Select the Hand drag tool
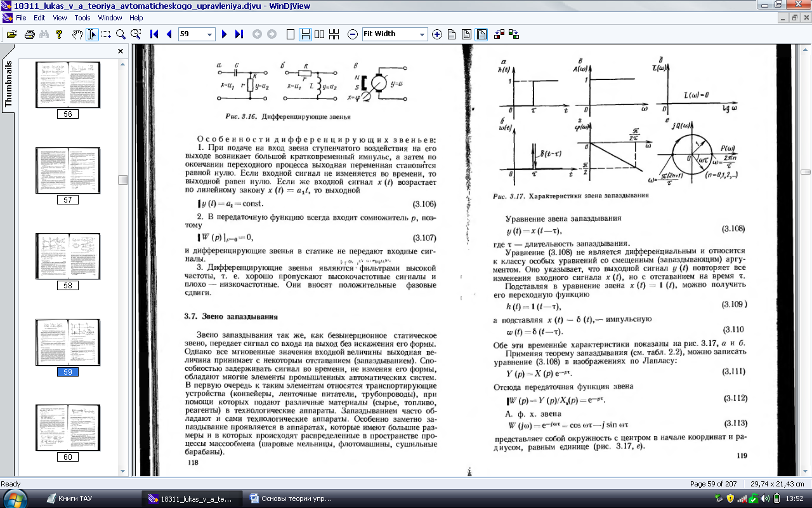This screenshot has width=812, height=508. point(77,34)
